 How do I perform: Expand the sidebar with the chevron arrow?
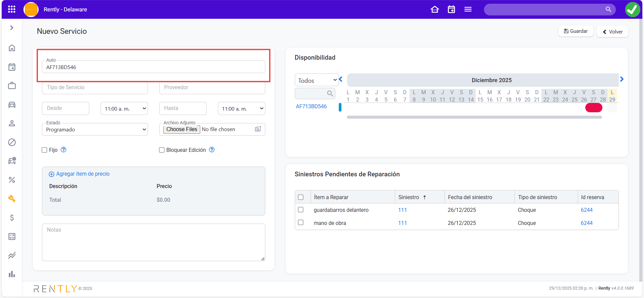tap(12, 28)
